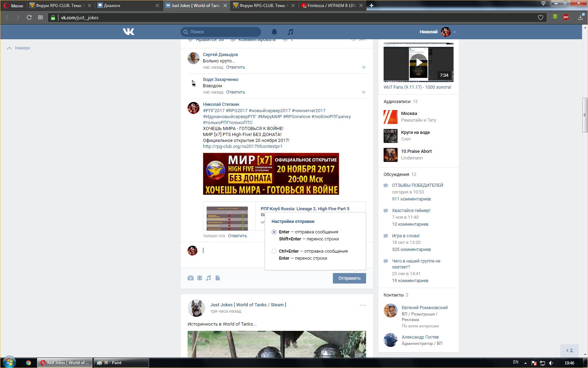The height and width of the screenshot is (368, 588).
Task: Open the music note player icon
Action: [x=290, y=32]
